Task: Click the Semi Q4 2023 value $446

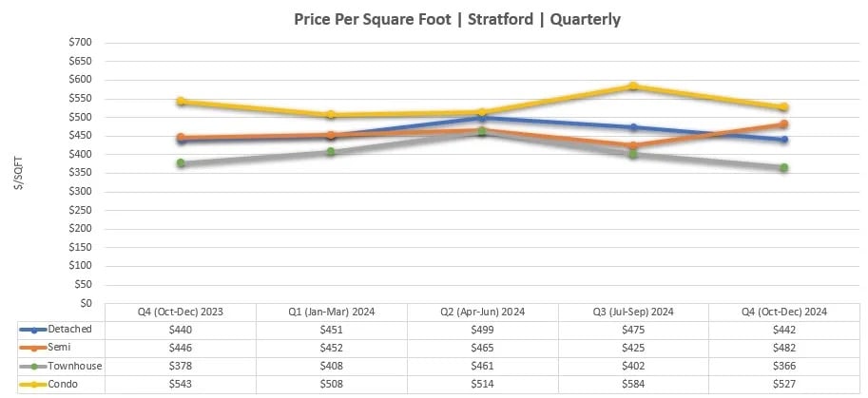Action: coord(181,348)
